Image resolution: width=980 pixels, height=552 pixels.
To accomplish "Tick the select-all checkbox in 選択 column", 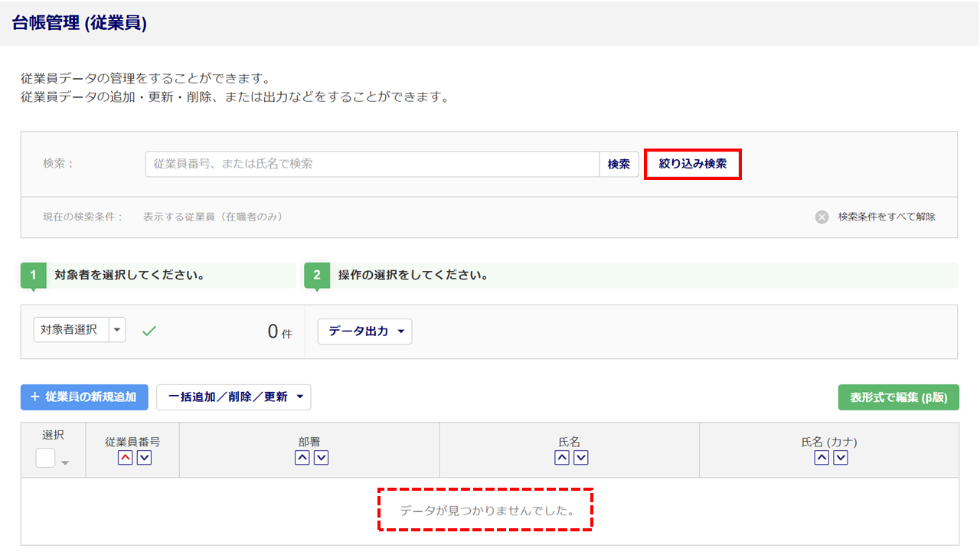I will pos(45,458).
